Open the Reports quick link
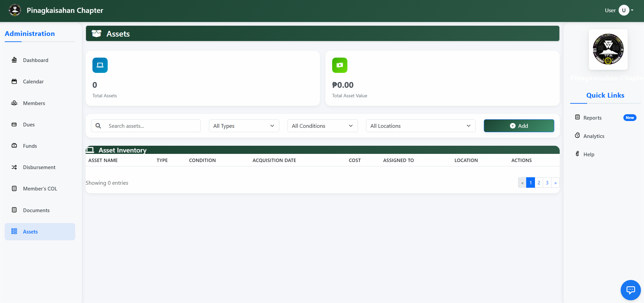The height and width of the screenshot is (303, 644). 592,118
